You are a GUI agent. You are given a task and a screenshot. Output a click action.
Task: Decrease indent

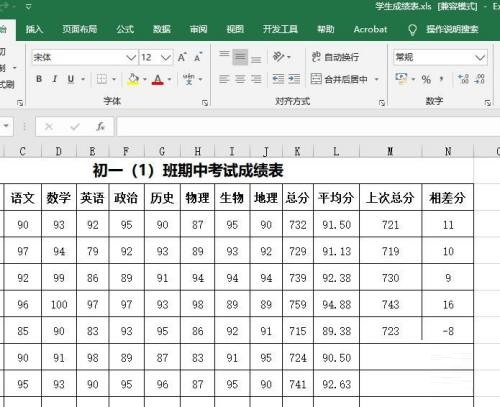[278, 79]
